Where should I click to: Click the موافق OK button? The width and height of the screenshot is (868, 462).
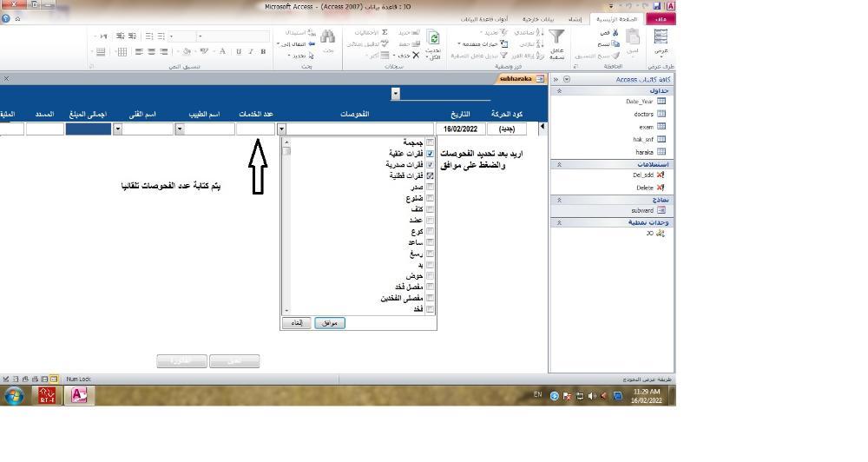click(x=330, y=323)
